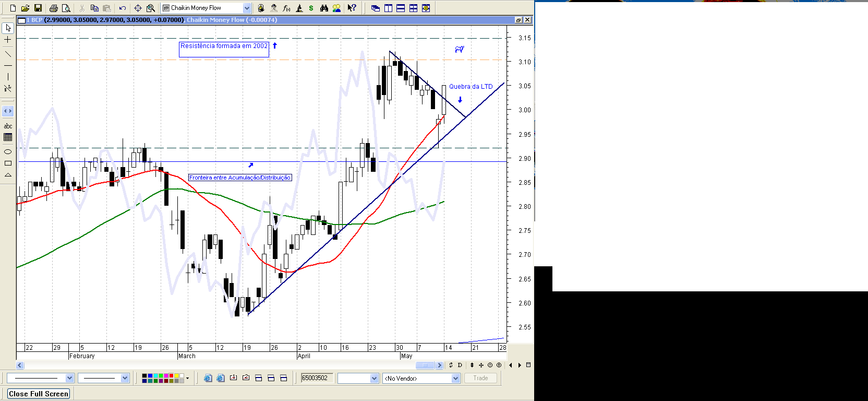
Task: Click the chart title bar window icon
Action: click(21, 20)
